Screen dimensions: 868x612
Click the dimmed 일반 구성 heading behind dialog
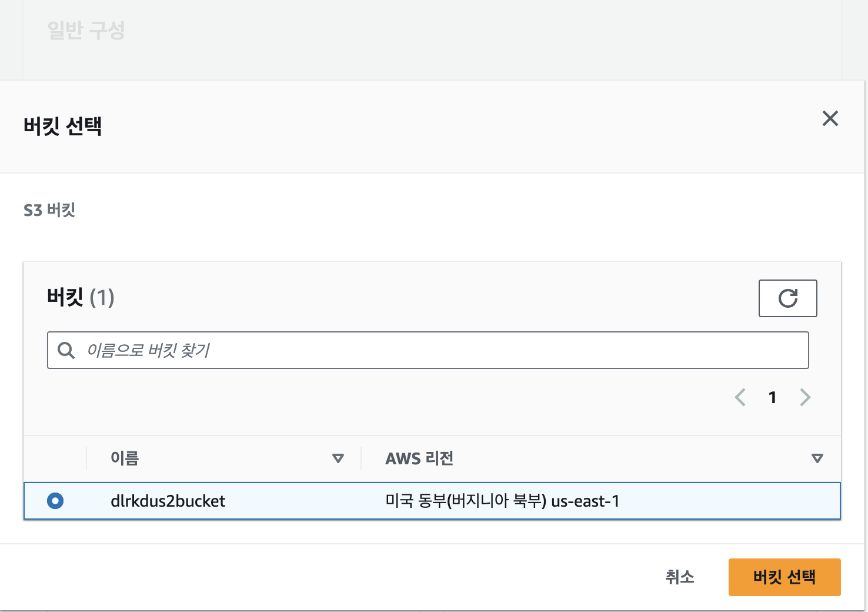click(86, 30)
